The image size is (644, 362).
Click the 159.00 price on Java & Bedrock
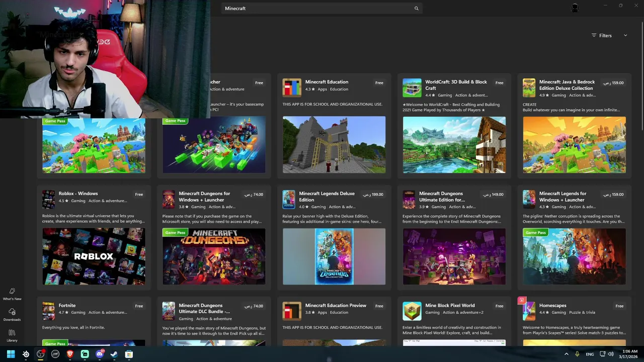[613, 83]
